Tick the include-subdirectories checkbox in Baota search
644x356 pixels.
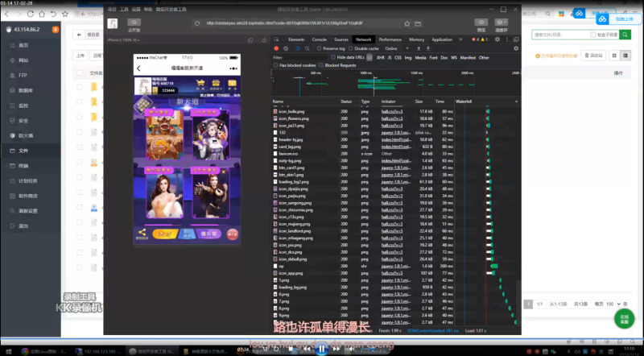(x=593, y=35)
